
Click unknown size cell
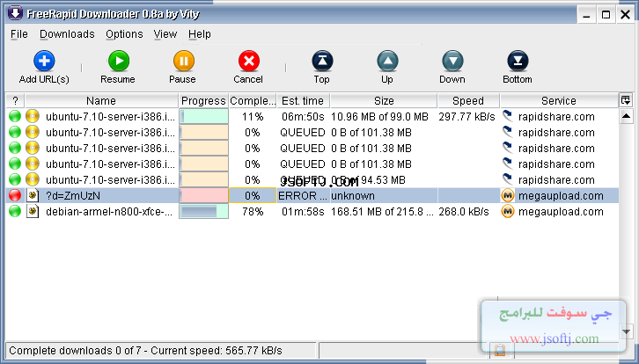tap(353, 196)
